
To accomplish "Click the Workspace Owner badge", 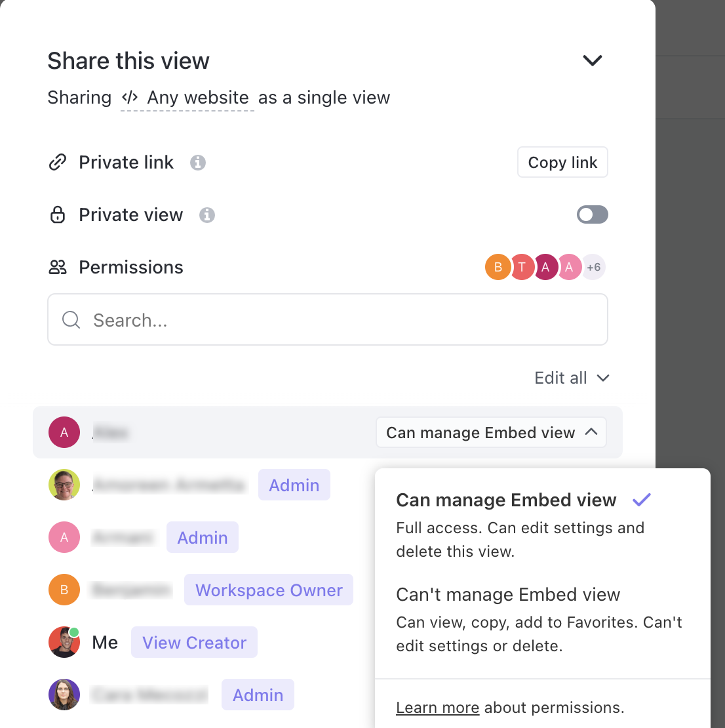I will [x=269, y=590].
